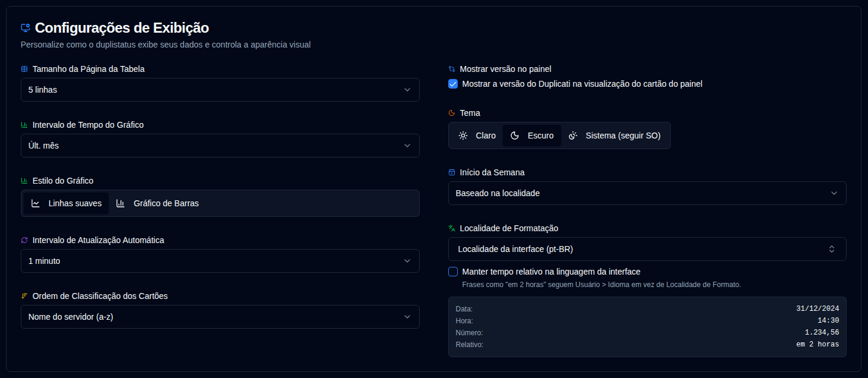The width and height of the screenshot is (868, 378).
Task: Click the Tamanho da Página da Tabela label
Action: point(88,69)
